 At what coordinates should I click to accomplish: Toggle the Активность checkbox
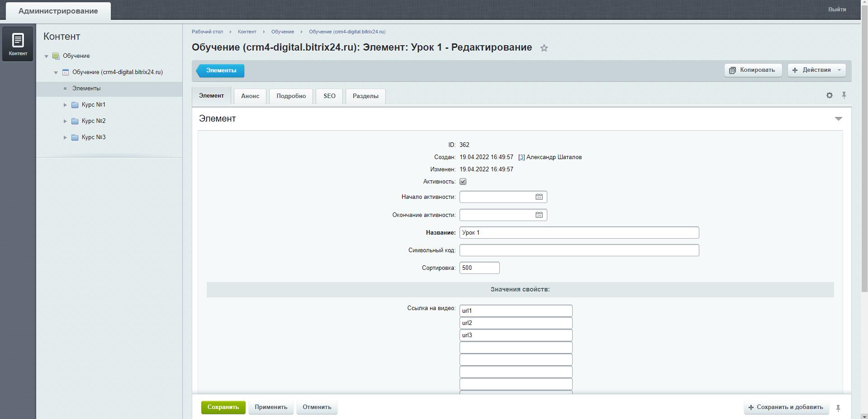463,182
